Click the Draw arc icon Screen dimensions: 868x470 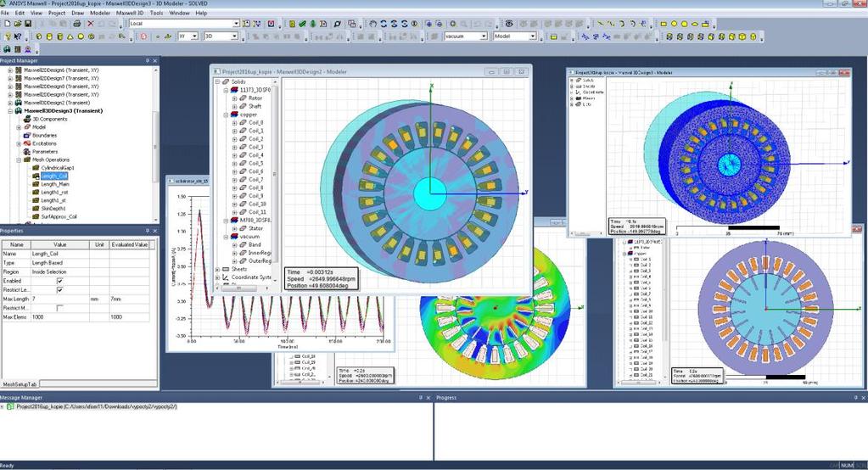pos(621,24)
